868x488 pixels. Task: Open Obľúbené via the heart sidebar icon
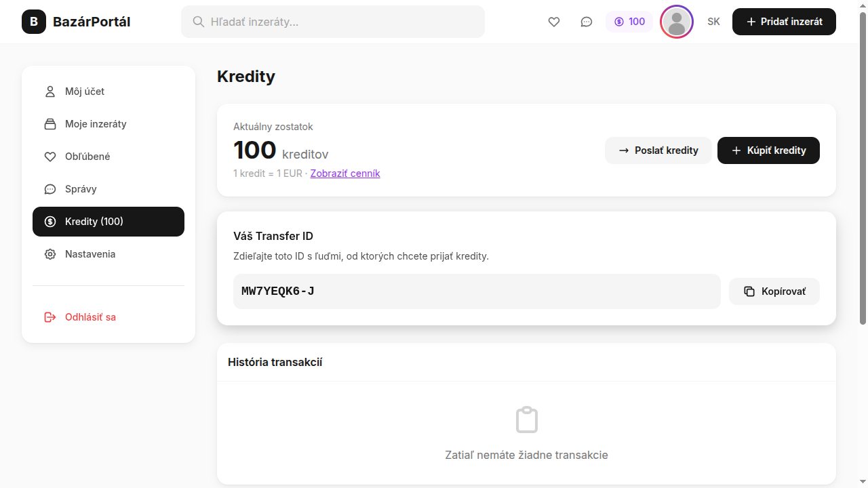pyautogui.click(x=50, y=156)
